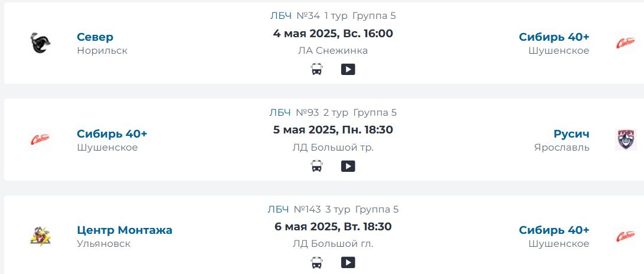Click Север team logo

40,43
